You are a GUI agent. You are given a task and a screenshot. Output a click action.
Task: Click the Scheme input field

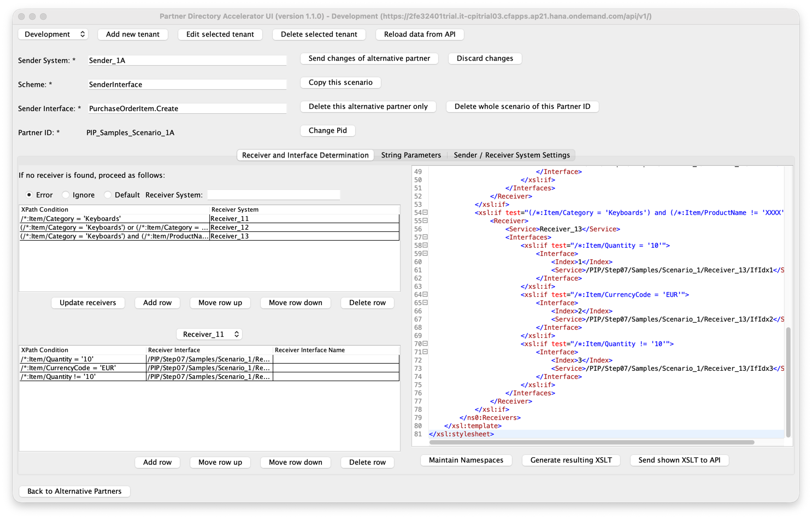click(187, 84)
